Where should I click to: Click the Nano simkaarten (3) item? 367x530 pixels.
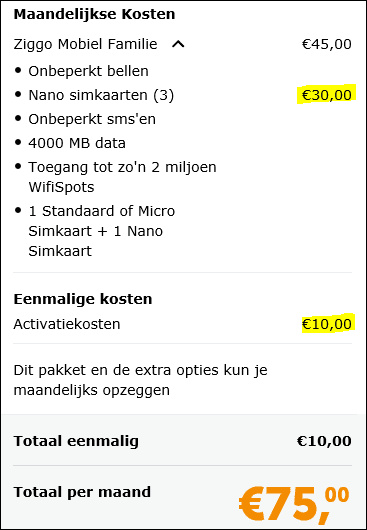coord(101,96)
